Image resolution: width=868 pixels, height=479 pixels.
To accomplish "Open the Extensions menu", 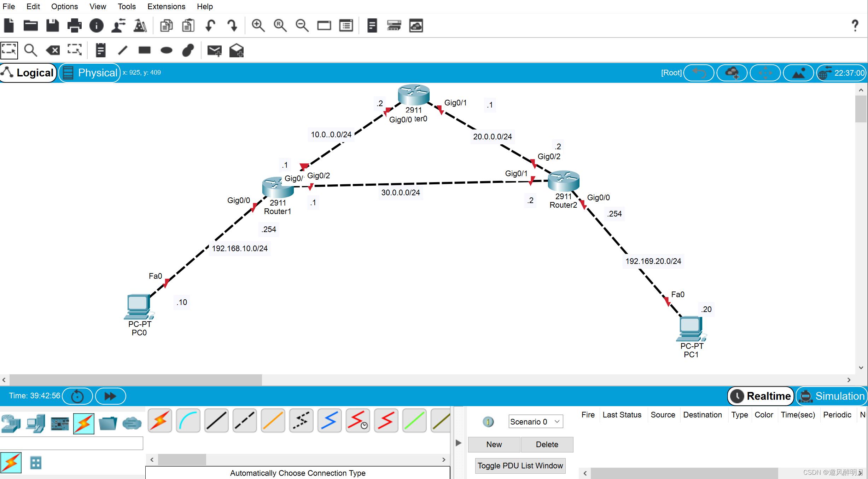I will 166,6.
